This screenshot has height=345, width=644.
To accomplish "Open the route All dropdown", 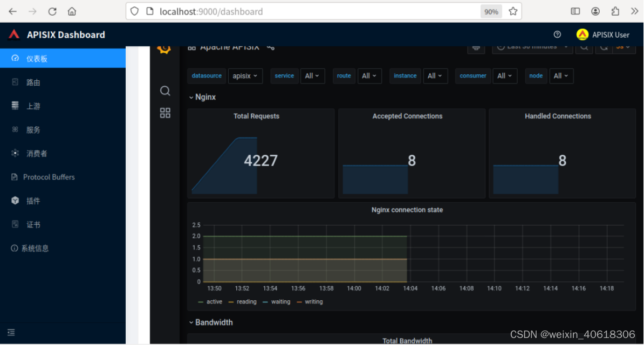I will [369, 76].
